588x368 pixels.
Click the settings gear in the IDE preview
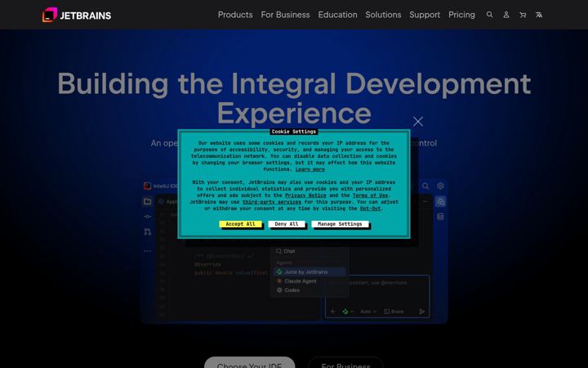tap(441, 186)
